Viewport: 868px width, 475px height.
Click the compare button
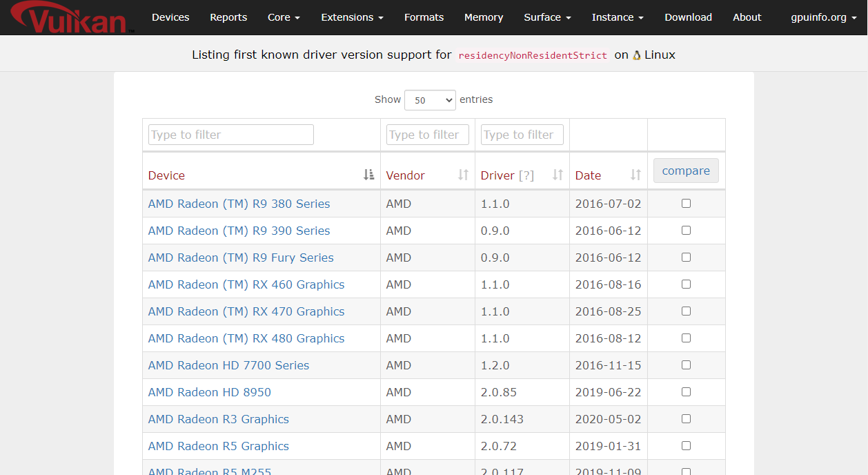pyautogui.click(x=686, y=171)
